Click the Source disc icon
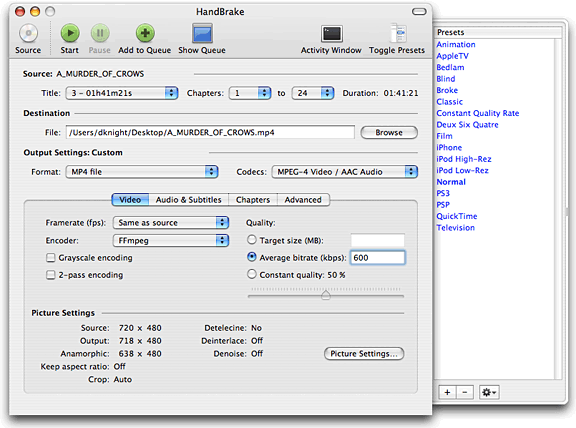This screenshot has height=428, width=576. point(28,33)
